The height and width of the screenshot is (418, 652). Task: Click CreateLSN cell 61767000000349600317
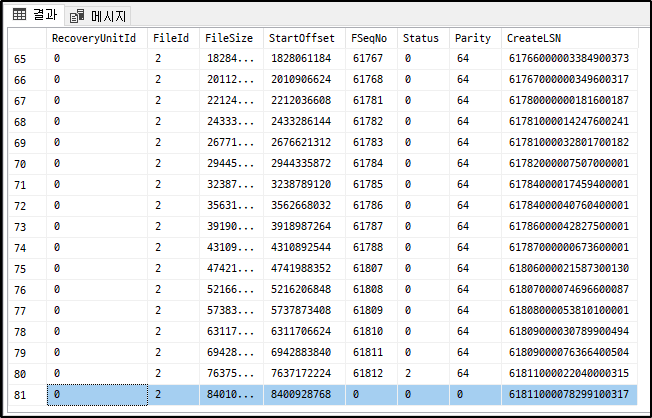[x=569, y=79]
